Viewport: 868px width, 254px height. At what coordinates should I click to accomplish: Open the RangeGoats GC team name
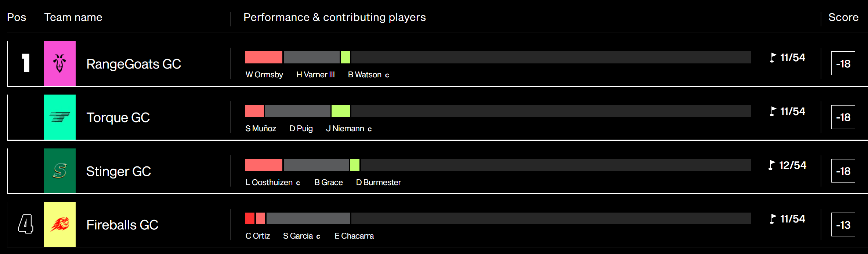134,64
